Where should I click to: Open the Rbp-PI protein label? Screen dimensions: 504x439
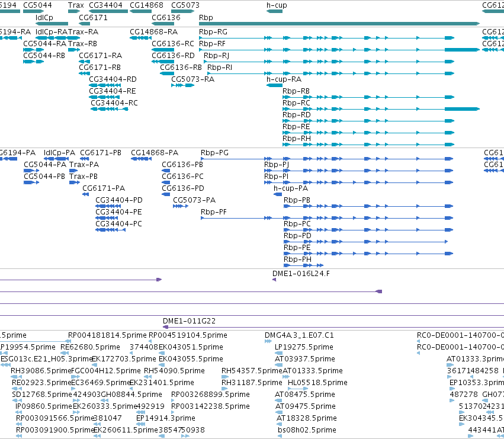276,177
